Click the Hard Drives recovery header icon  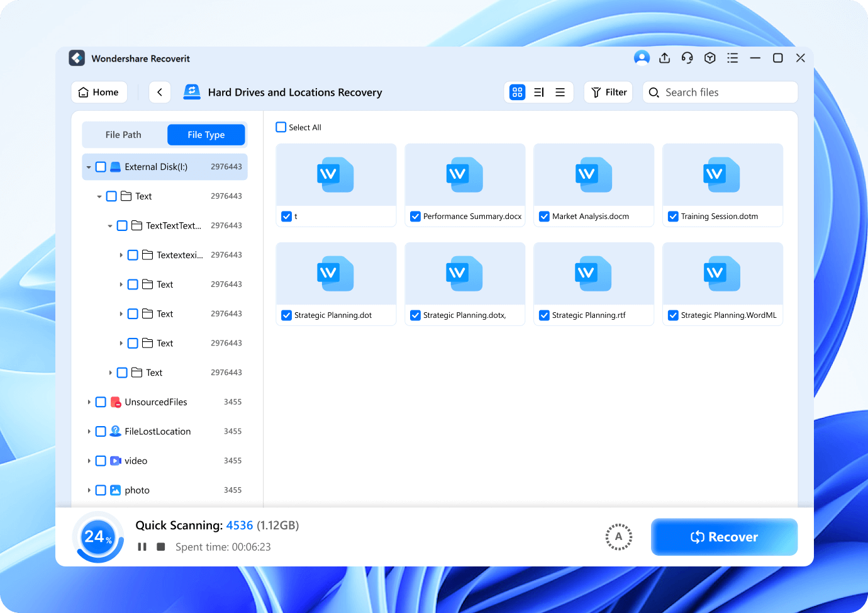(x=192, y=92)
